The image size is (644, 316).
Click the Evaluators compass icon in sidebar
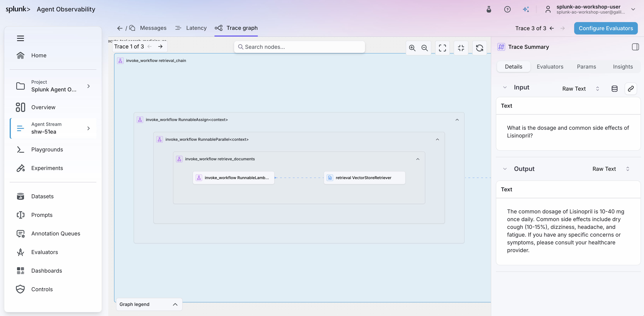[20, 252]
